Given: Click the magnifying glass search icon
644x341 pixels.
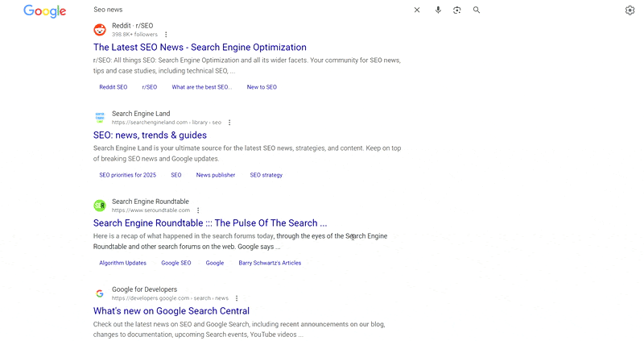Looking at the screenshot, I should click(x=477, y=10).
